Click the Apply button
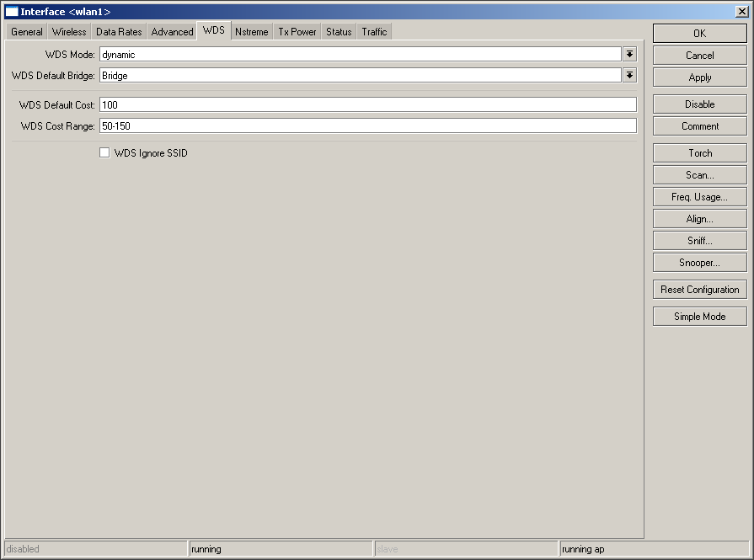 pyautogui.click(x=699, y=77)
